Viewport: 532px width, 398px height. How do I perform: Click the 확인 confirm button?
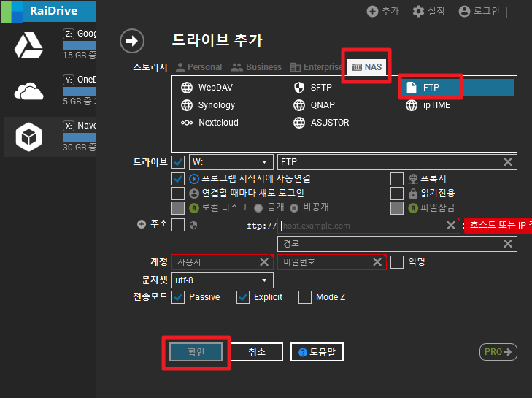196,352
